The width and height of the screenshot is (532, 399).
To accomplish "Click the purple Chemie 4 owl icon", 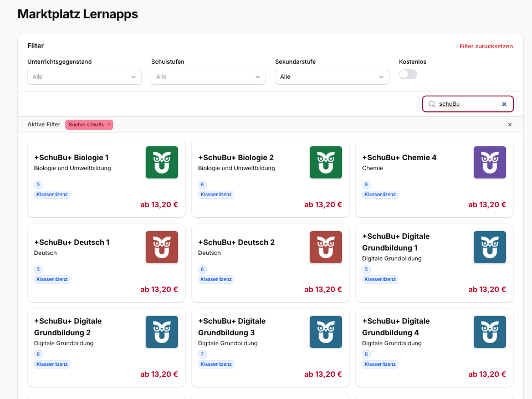I will (x=489, y=162).
